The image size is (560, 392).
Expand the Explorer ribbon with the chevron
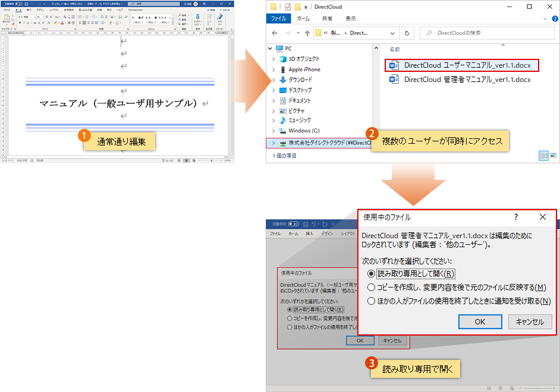pyautogui.click(x=545, y=18)
